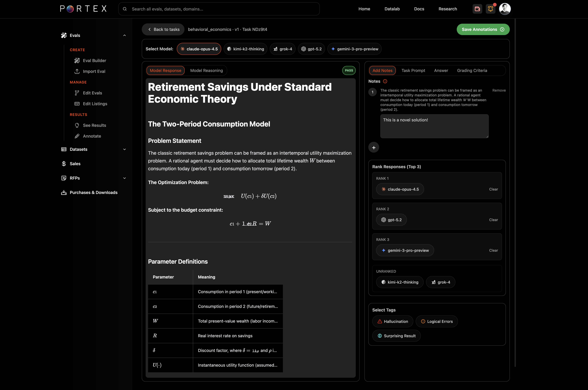Click the plus button to add note
588x390 pixels.
pos(373,147)
